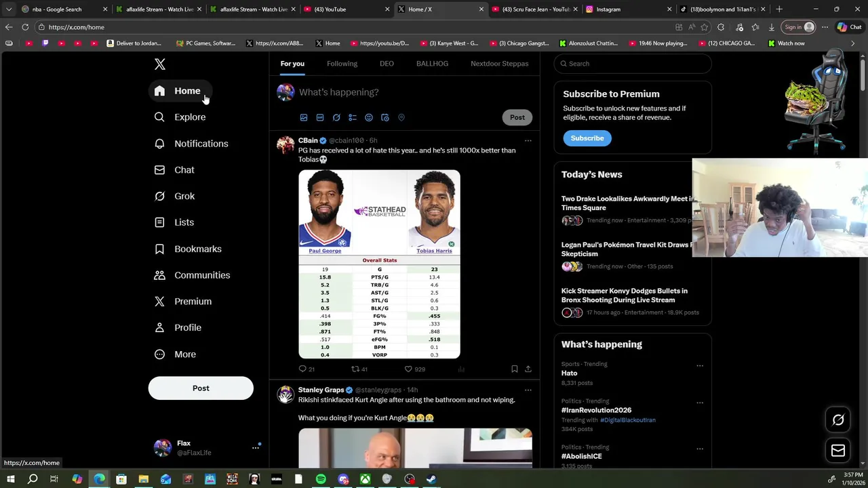Repost CBain's post
The image size is (868, 488).
[x=355, y=369]
